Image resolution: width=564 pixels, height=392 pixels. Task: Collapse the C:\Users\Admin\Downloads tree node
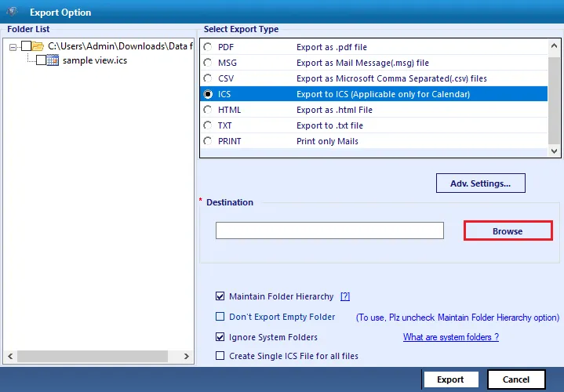pos(13,47)
